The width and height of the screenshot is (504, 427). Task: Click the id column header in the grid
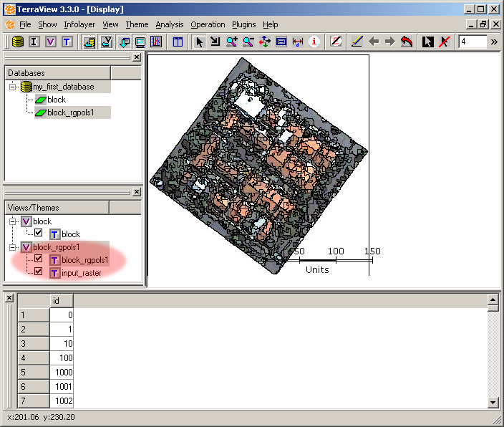coord(62,301)
